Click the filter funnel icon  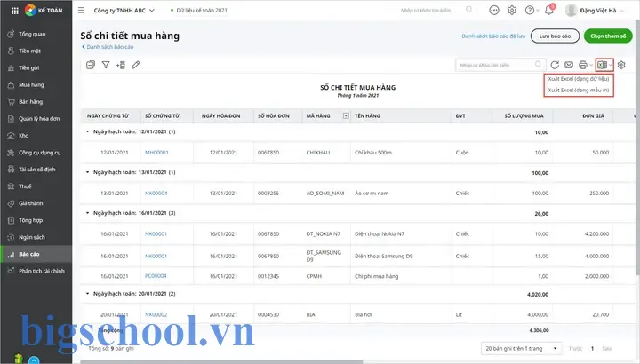[x=106, y=65]
